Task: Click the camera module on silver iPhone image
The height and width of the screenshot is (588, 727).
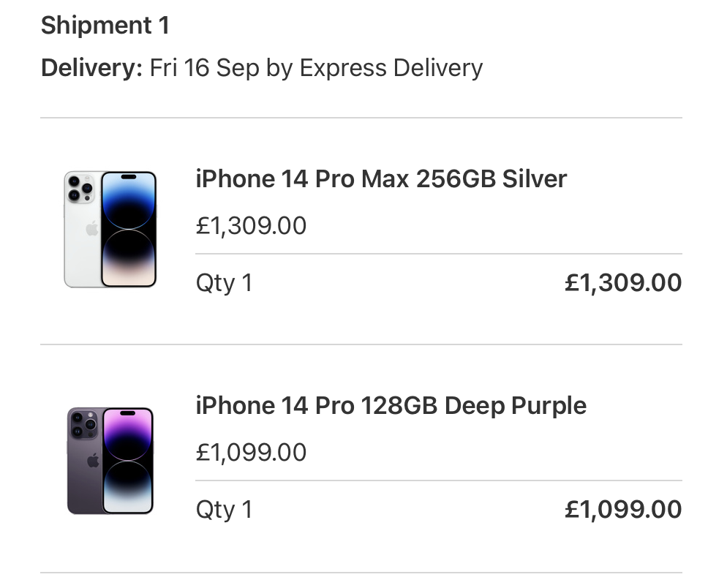Action: click(80, 187)
